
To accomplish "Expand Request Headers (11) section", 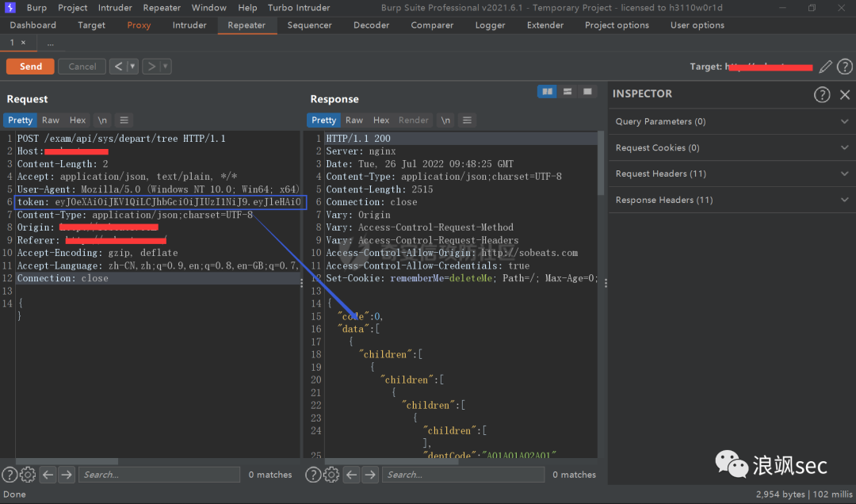I will click(731, 174).
